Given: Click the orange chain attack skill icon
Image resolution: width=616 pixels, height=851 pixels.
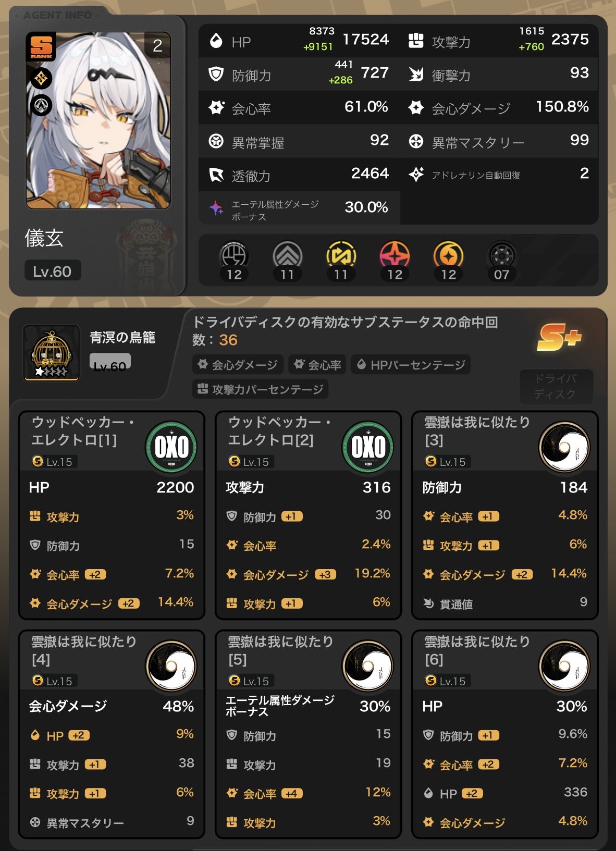Looking at the screenshot, I should (x=448, y=257).
